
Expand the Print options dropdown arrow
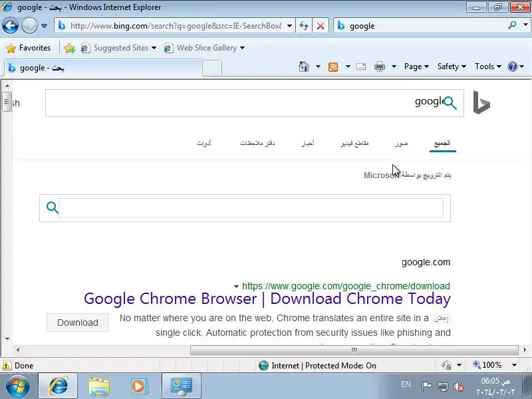pos(394,66)
